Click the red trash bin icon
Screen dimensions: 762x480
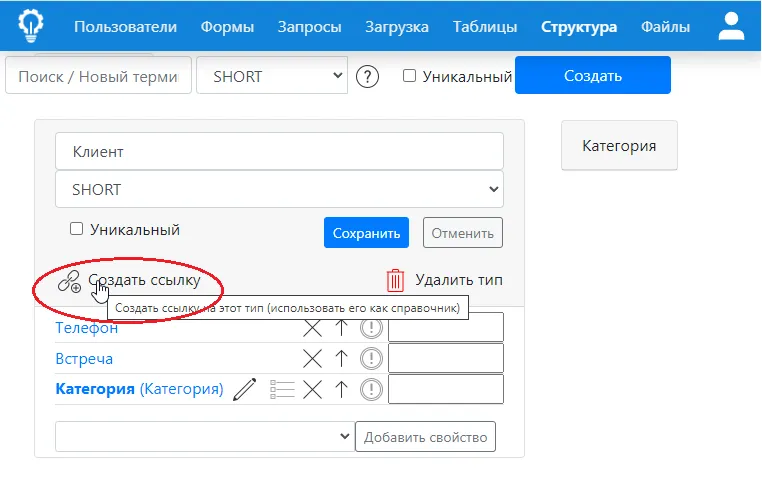tap(395, 280)
